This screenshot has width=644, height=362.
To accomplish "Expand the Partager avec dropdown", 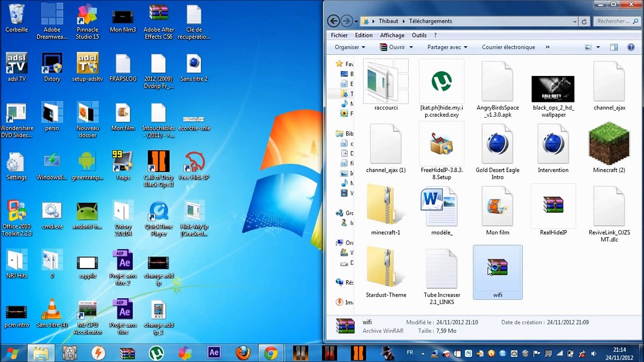I will [x=447, y=47].
